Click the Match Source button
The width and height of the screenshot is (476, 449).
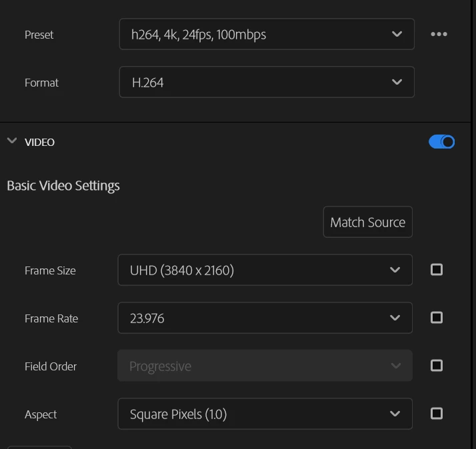pyautogui.click(x=367, y=222)
